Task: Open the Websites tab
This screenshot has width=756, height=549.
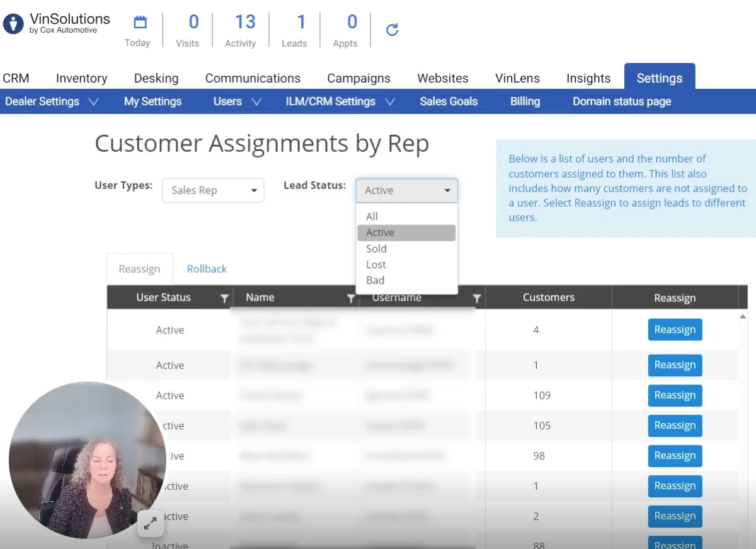Action: 443,78
